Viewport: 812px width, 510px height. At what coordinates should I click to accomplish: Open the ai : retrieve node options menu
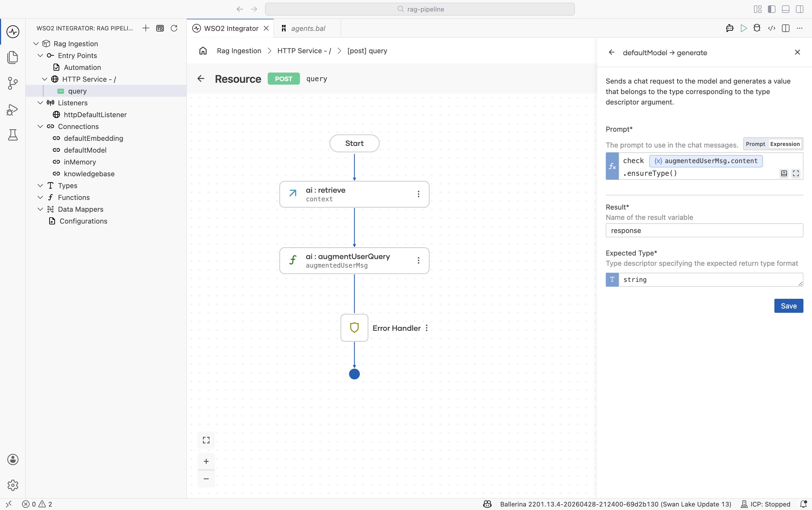pyautogui.click(x=418, y=194)
